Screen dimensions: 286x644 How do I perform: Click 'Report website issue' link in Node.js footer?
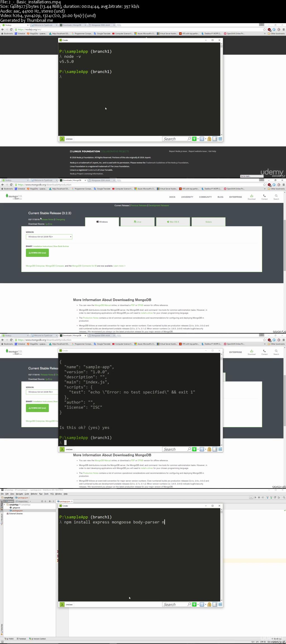[x=197, y=151]
